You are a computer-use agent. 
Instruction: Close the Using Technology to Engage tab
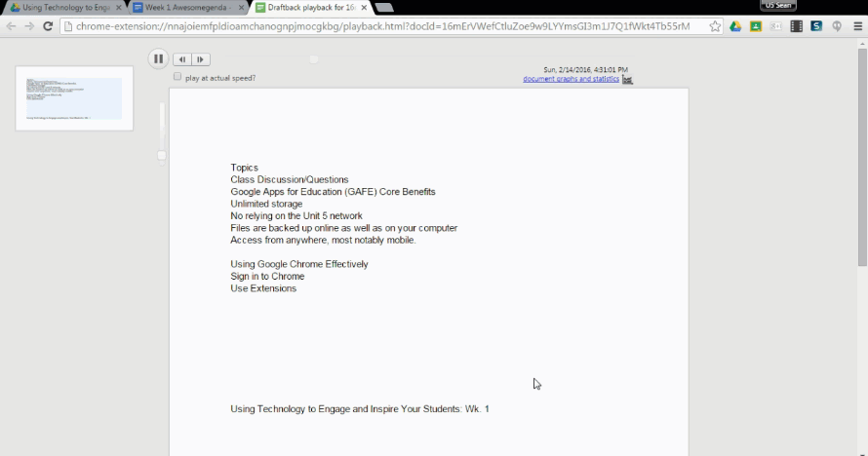[x=118, y=8]
